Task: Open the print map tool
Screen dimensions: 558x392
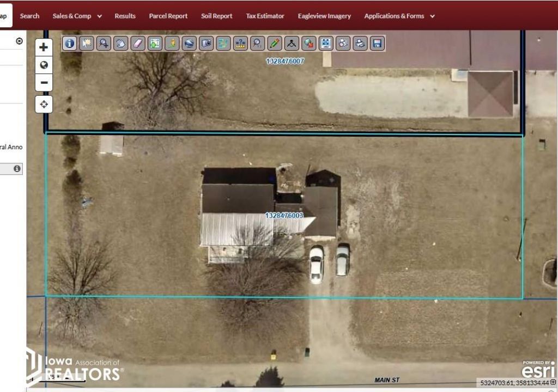Action: pyautogui.click(x=360, y=44)
